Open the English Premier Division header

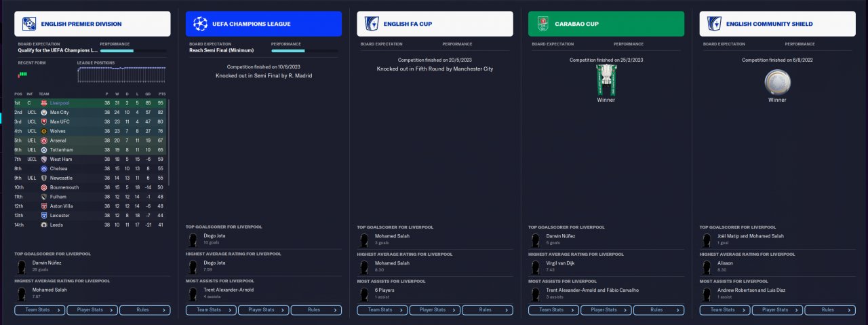click(92, 24)
